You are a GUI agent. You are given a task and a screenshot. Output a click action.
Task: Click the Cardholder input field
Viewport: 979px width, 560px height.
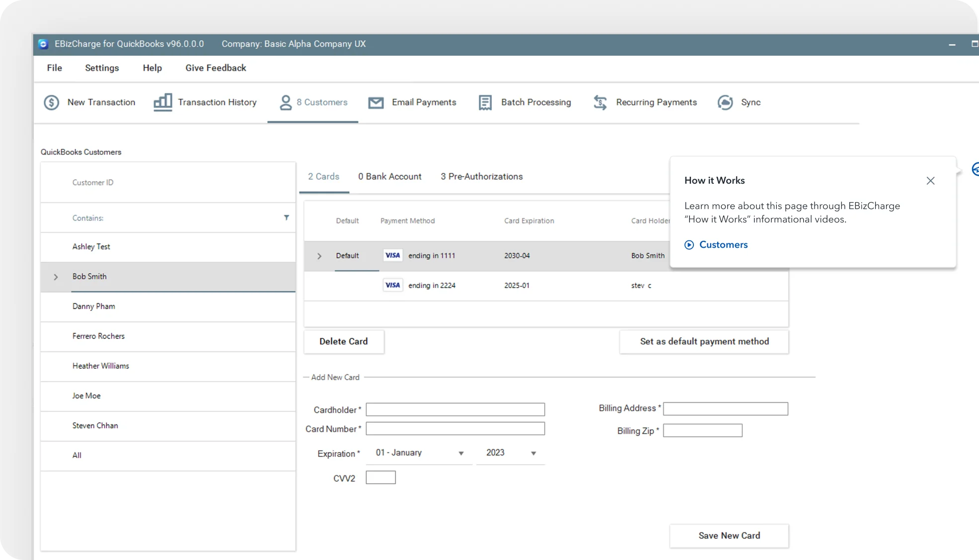click(x=455, y=410)
